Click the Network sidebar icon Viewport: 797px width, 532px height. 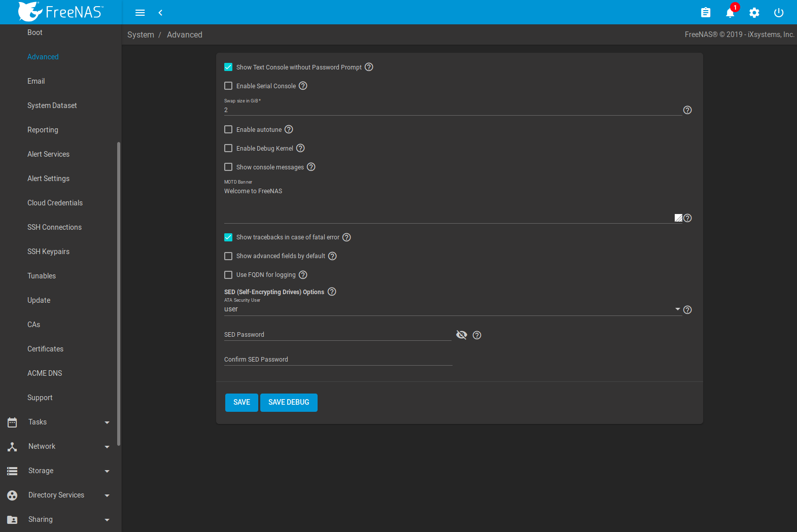pyautogui.click(x=12, y=447)
